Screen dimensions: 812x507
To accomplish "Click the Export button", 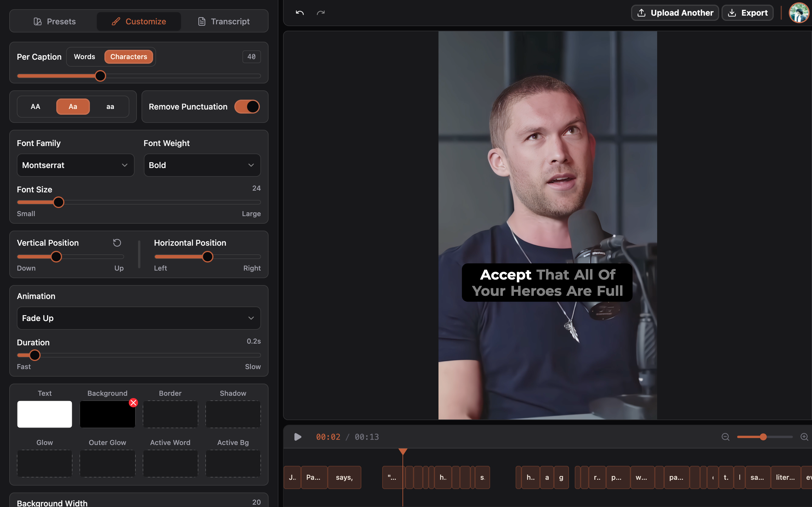I will pos(747,13).
